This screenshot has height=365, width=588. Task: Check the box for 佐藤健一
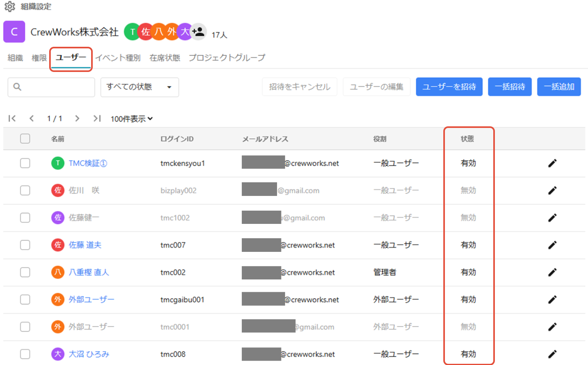pos(25,217)
